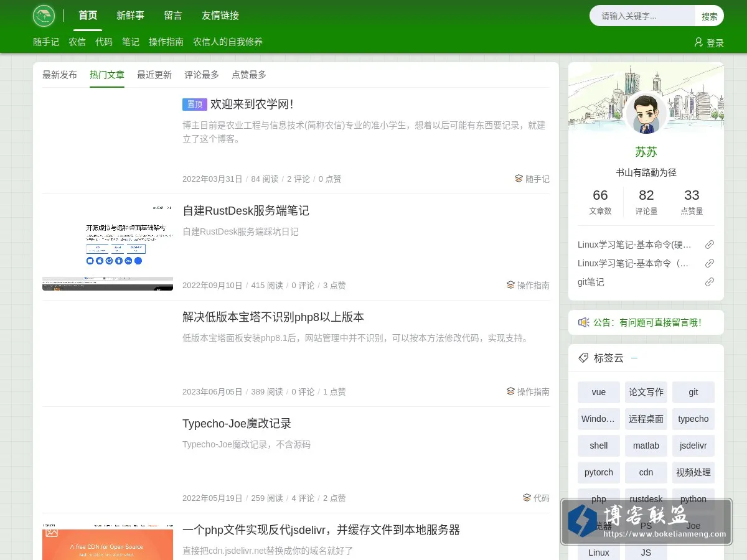Click link icon beside Linux学习笔记-基本命令(硬…

(x=710, y=245)
